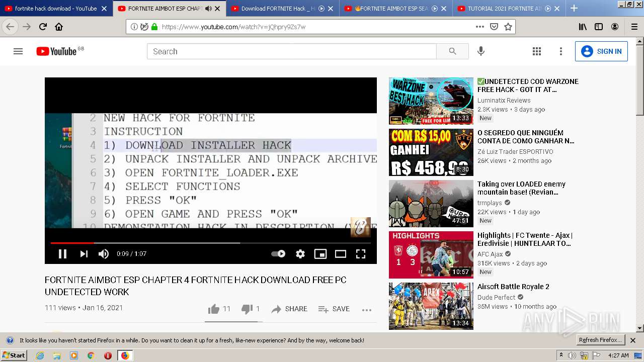Image resolution: width=644 pixels, height=362 pixels.
Task: Mute the video player volume
Action: (104, 254)
